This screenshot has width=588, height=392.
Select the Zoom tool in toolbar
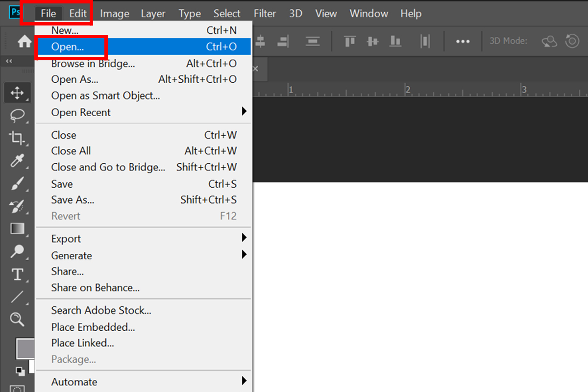click(17, 320)
